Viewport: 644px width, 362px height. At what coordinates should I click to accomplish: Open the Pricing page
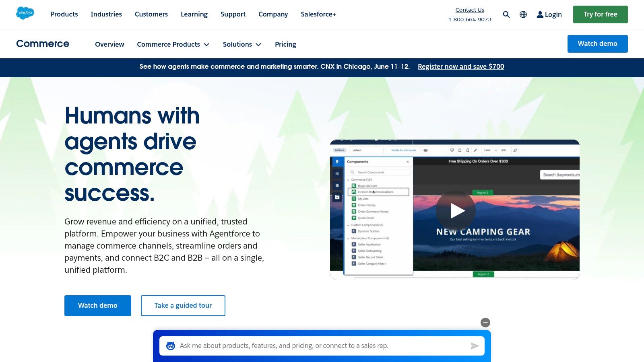click(285, 44)
